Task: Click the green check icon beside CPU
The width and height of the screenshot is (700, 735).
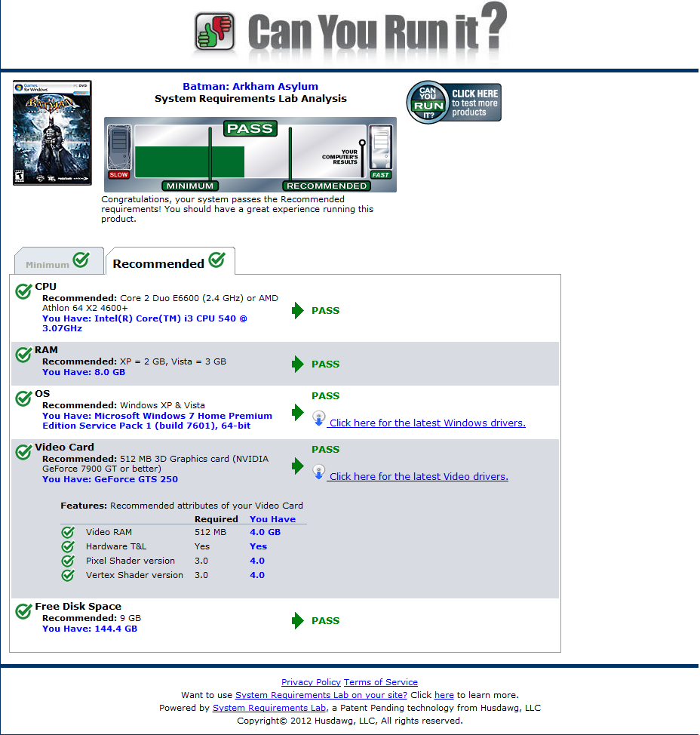Action: [23, 291]
